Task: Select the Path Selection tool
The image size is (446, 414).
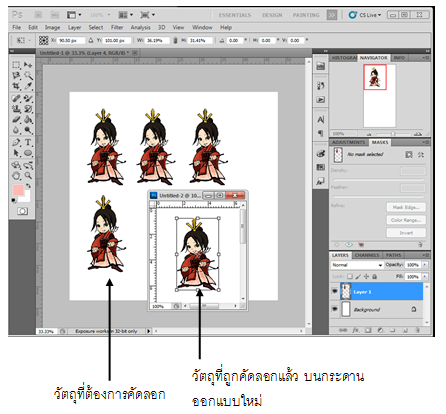Action: [x=16, y=153]
